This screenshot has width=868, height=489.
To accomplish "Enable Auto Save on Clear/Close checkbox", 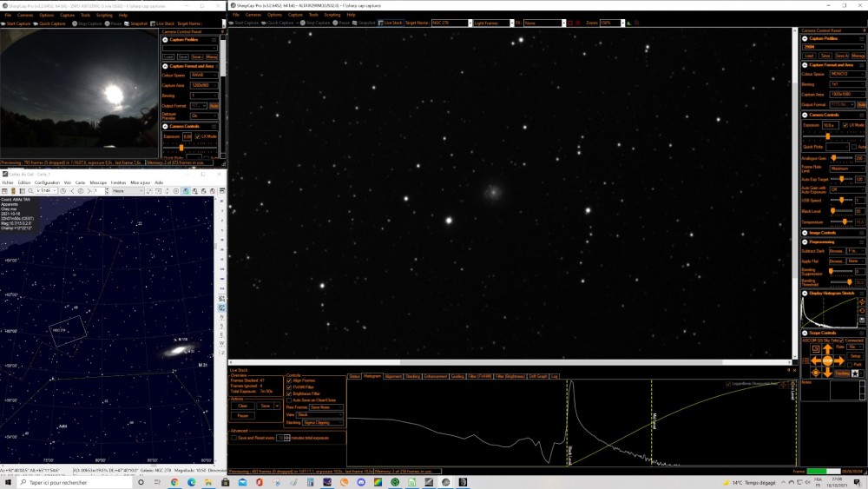I will click(x=289, y=400).
